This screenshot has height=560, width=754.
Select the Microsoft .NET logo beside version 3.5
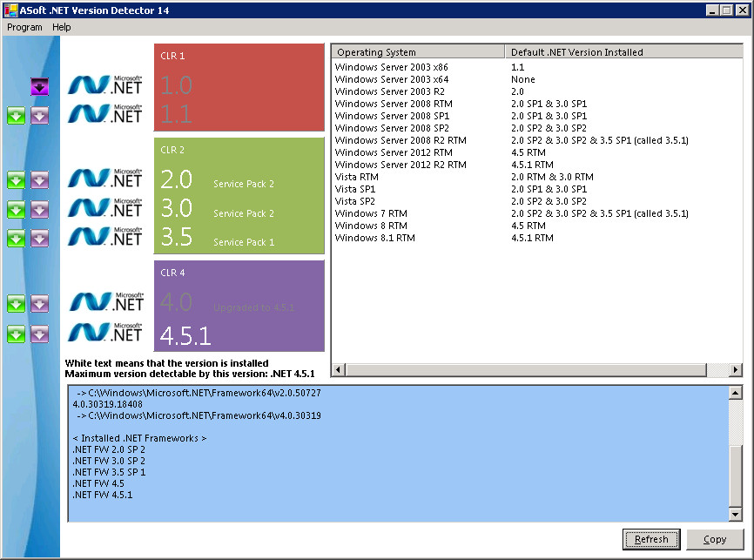pyautogui.click(x=104, y=238)
